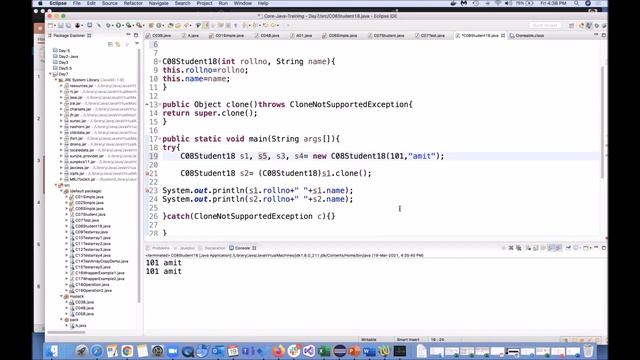Open the Run button dropdown arrow
Image resolution: width=640 pixels, height=360 pixels.
point(123,25)
